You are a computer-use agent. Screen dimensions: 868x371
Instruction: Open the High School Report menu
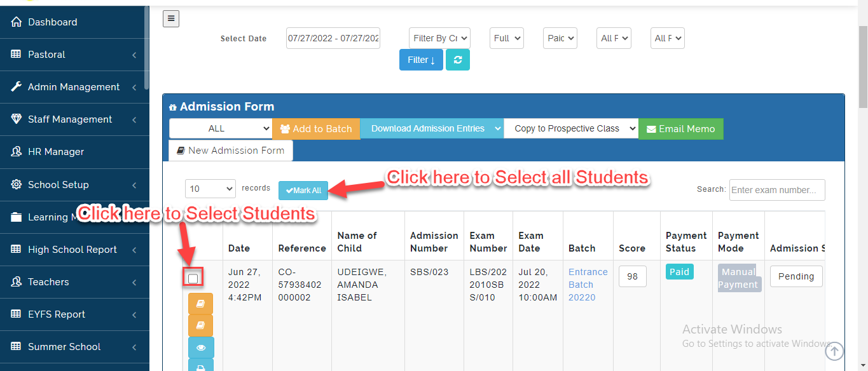73,250
